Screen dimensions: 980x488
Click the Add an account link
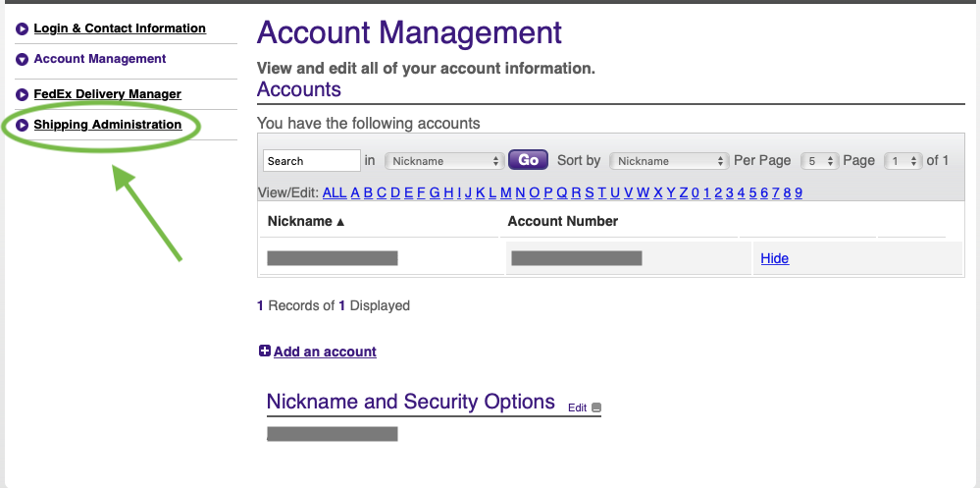[x=325, y=352]
